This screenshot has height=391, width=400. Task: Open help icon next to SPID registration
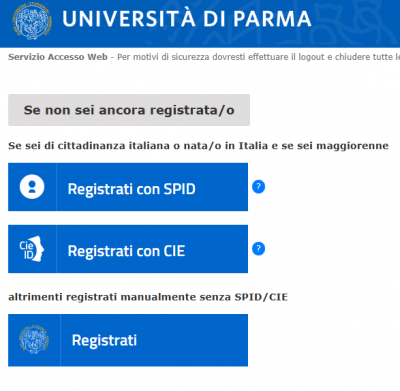(x=259, y=187)
